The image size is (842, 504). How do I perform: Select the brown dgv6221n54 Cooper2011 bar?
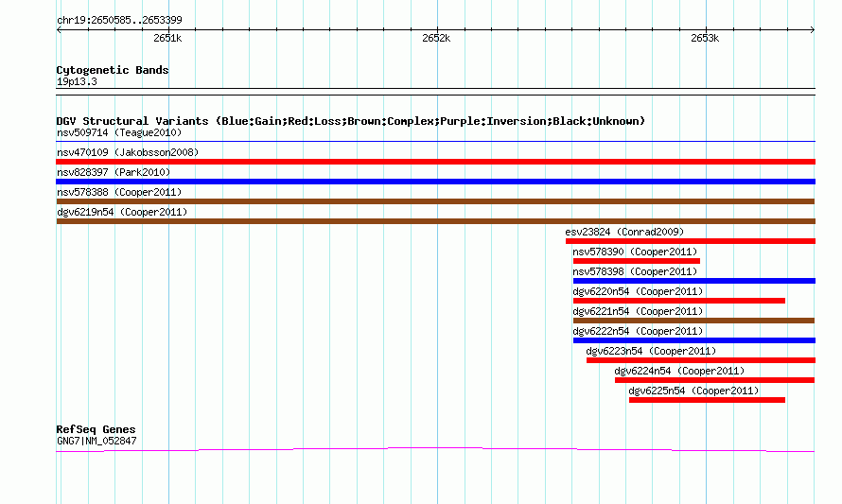point(693,321)
